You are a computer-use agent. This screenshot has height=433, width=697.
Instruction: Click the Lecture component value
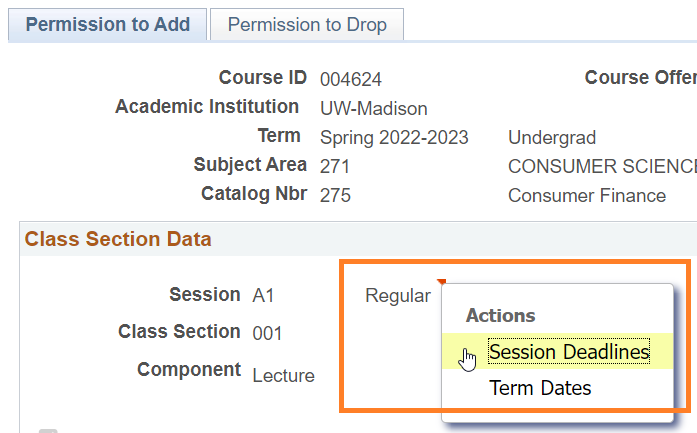[283, 376]
